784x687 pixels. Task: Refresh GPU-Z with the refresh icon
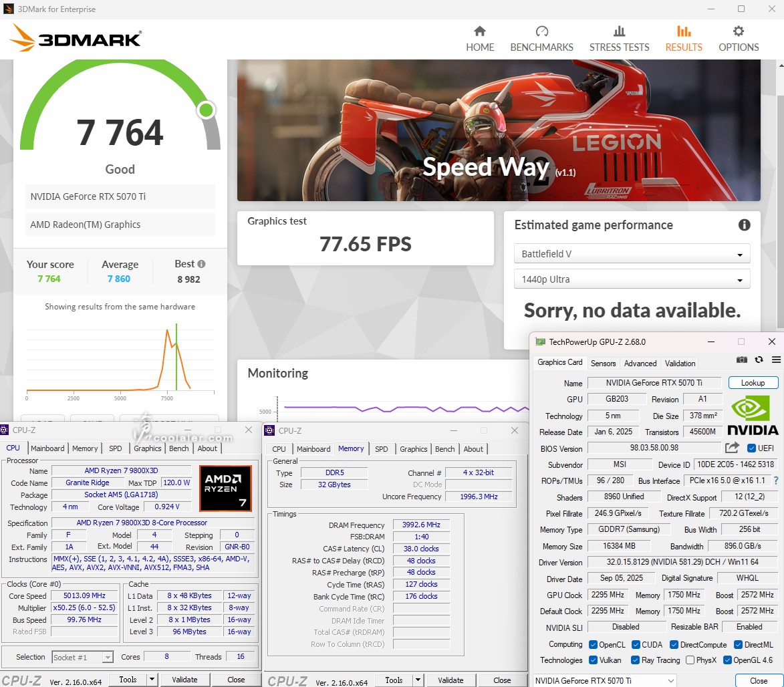[x=759, y=360]
